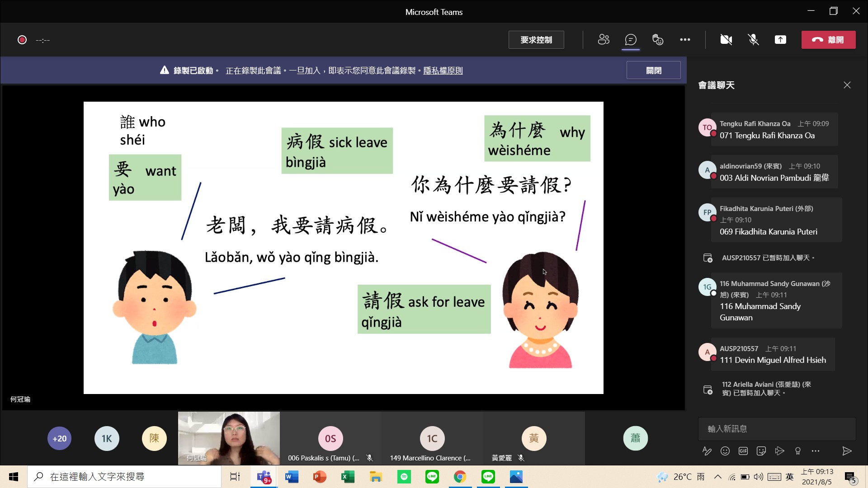Viewport: 868px width, 488px height.
Task: Select the 蕭 participant avatar
Action: pyautogui.click(x=635, y=438)
